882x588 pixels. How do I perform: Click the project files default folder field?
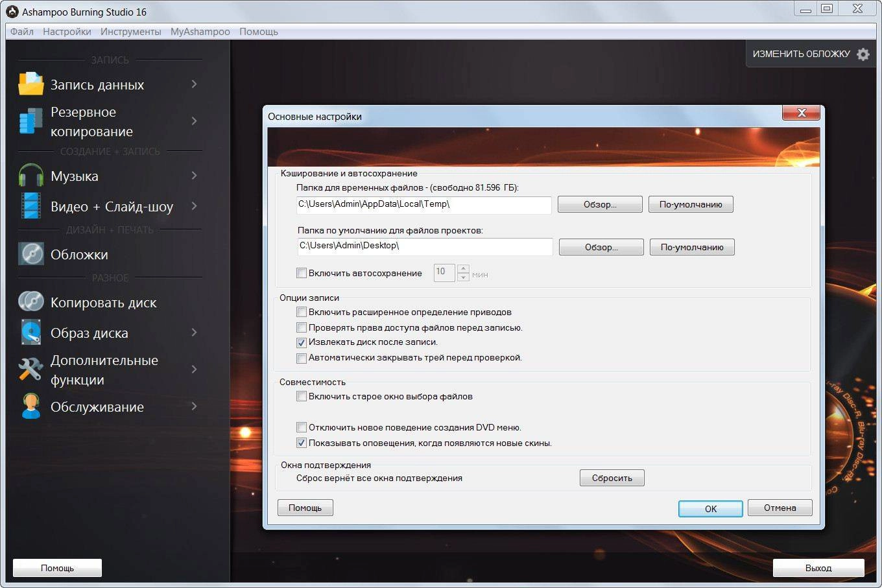click(425, 246)
